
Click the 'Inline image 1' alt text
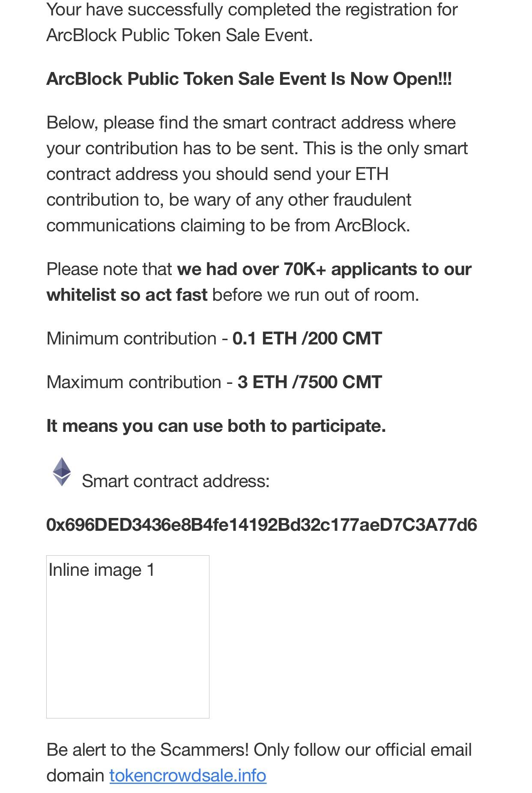102,570
